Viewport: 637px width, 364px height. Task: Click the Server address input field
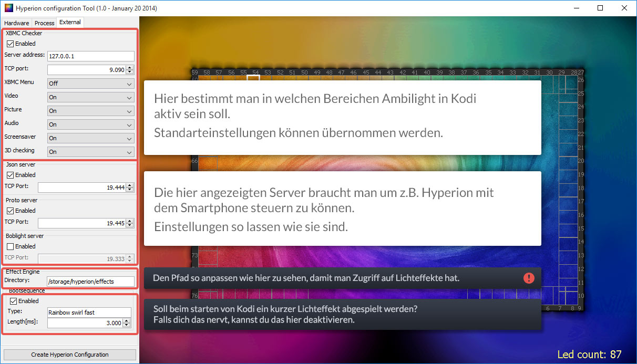tap(90, 56)
